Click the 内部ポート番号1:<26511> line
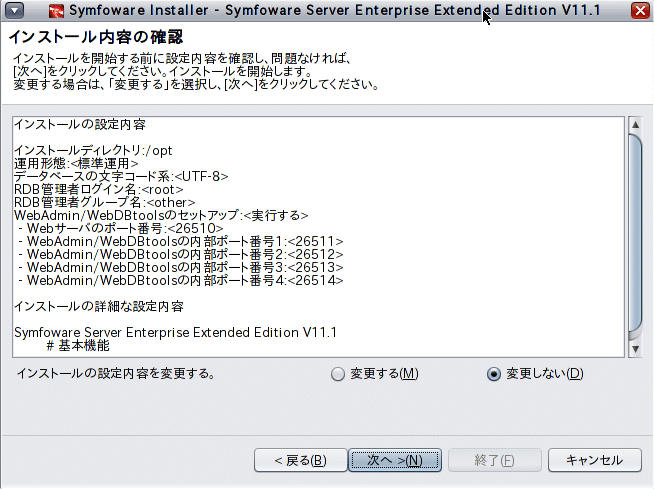Screen dimensions: 654x489 click(x=181, y=241)
